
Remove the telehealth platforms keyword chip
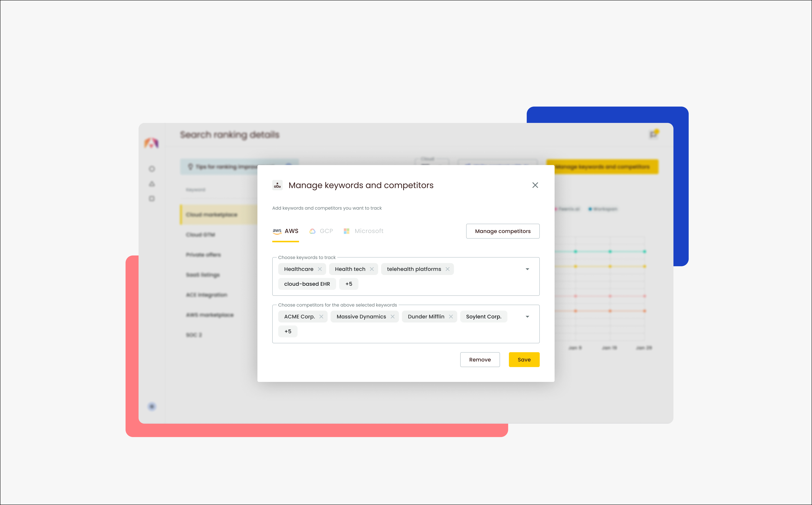pyautogui.click(x=448, y=269)
